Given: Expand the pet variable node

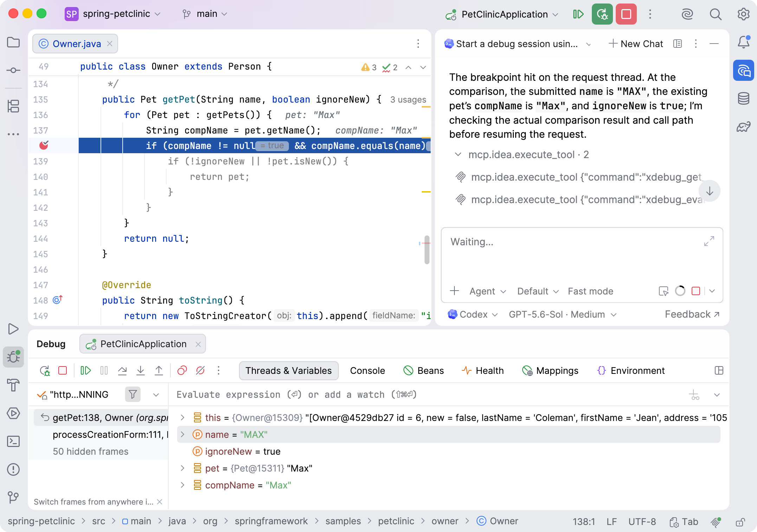Looking at the screenshot, I should coord(182,468).
